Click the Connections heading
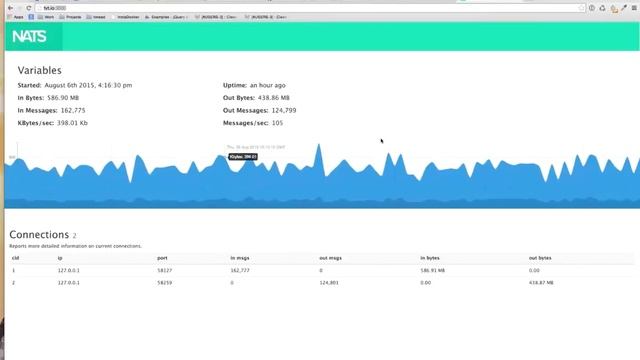Viewport: 640px width, 360px height. pyautogui.click(x=39, y=235)
